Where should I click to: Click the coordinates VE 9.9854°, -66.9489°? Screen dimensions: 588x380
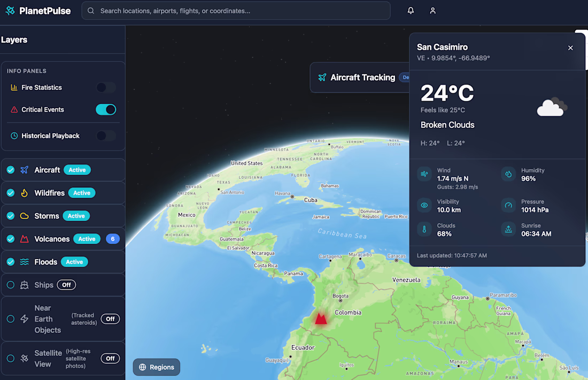453,58
